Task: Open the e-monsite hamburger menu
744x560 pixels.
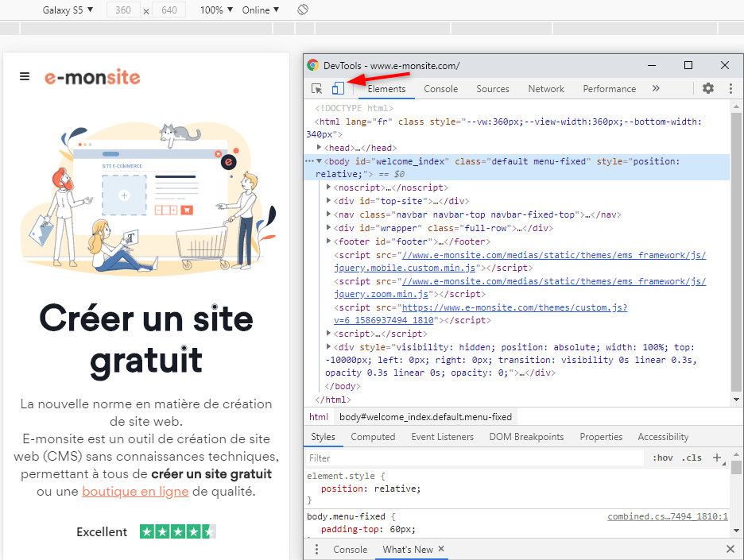Action: pyautogui.click(x=25, y=76)
